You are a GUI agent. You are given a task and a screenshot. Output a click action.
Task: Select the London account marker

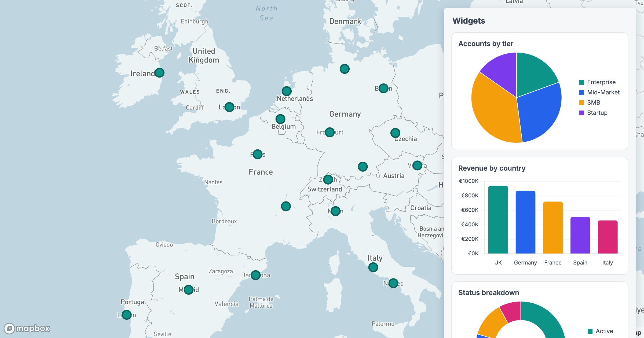coord(229,107)
